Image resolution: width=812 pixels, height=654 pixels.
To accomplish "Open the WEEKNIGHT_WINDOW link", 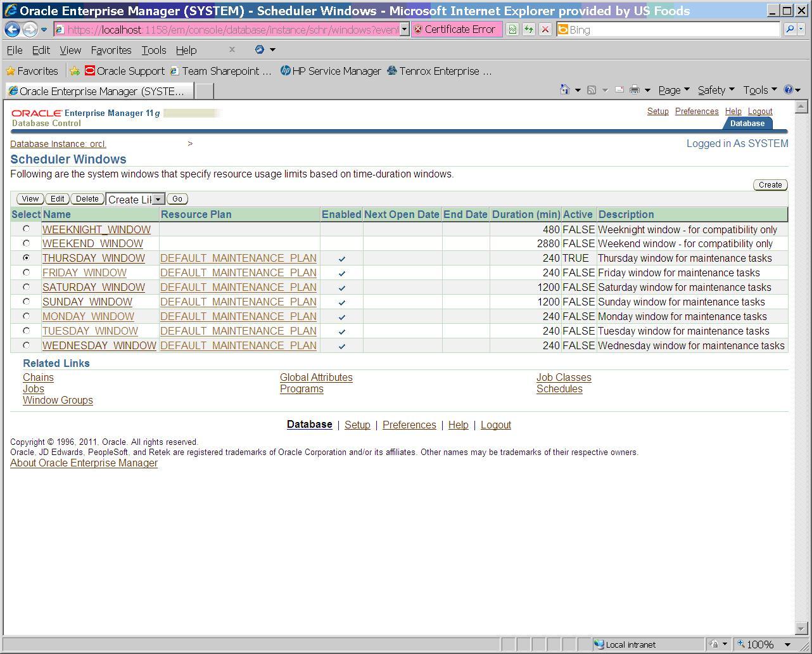I will pos(96,229).
